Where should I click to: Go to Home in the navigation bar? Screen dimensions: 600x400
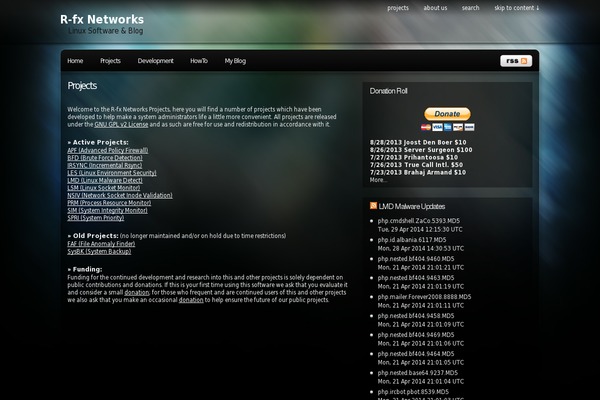[x=75, y=61]
